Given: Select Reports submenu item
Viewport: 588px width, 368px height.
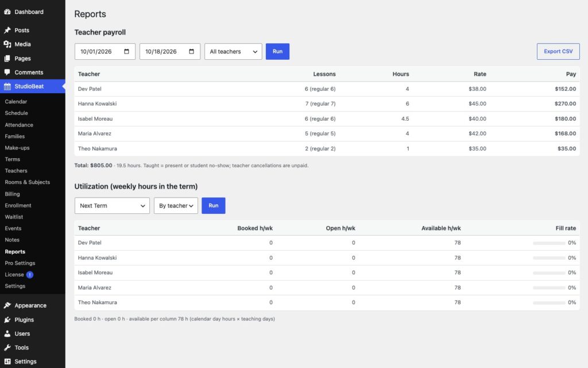Looking at the screenshot, I should click(x=15, y=252).
